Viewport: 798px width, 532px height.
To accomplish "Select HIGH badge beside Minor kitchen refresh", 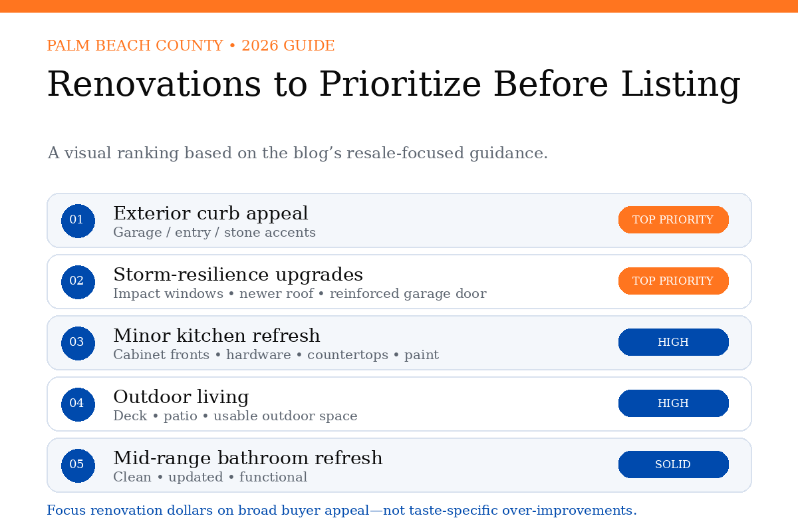I will click(x=674, y=342).
